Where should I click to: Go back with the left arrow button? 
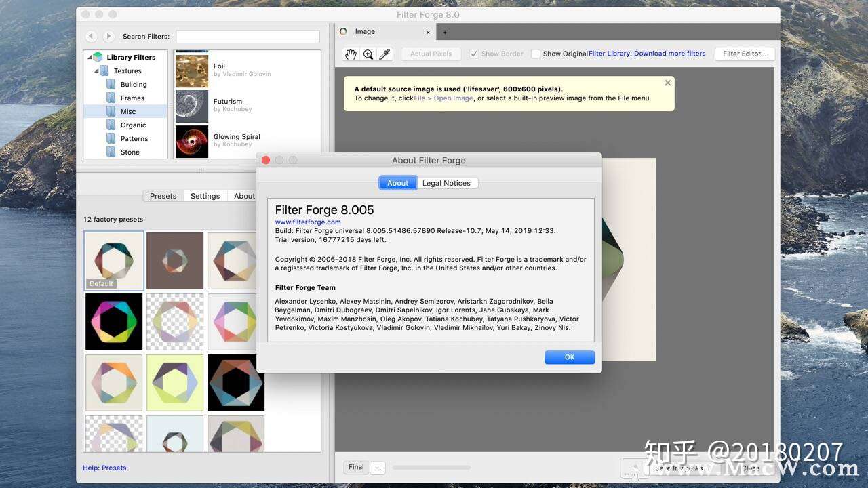[92, 36]
